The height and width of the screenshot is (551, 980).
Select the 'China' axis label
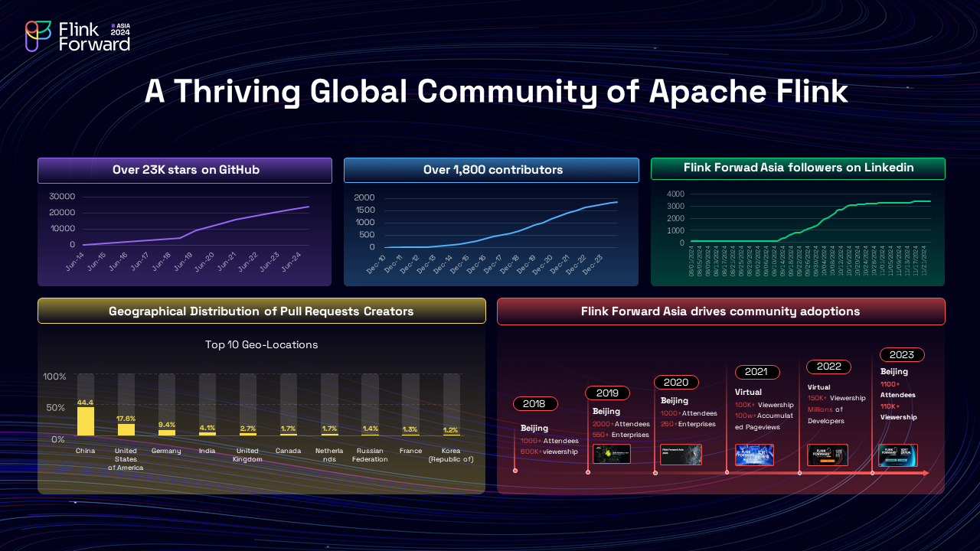pyautogui.click(x=85, y=451)
